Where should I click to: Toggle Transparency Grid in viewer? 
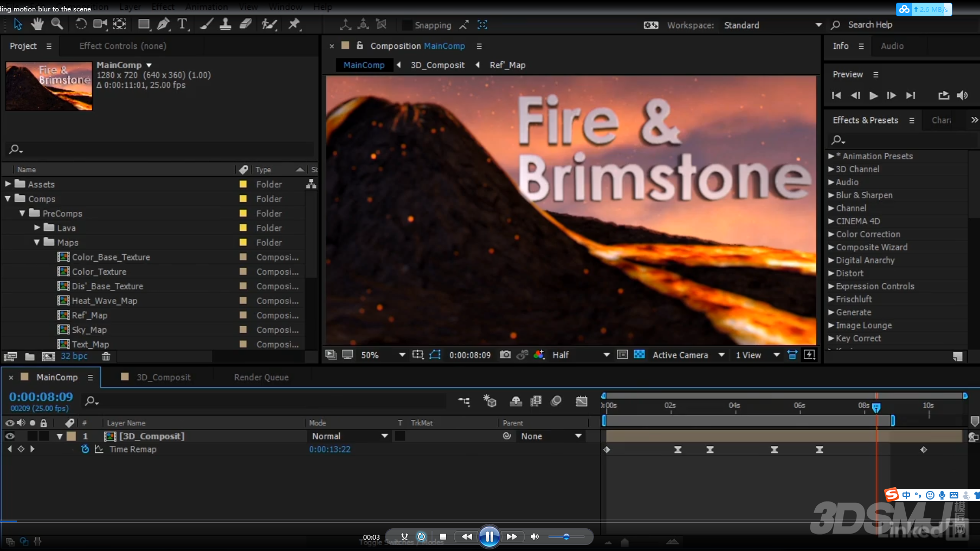coord(640,355)
